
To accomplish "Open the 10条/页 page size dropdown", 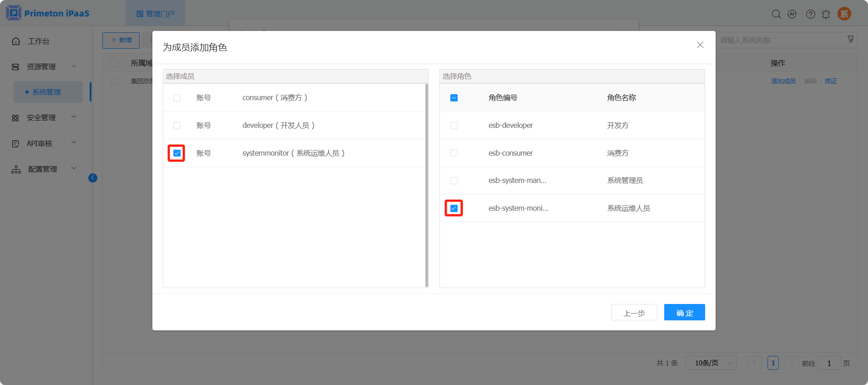I will 711,363.
